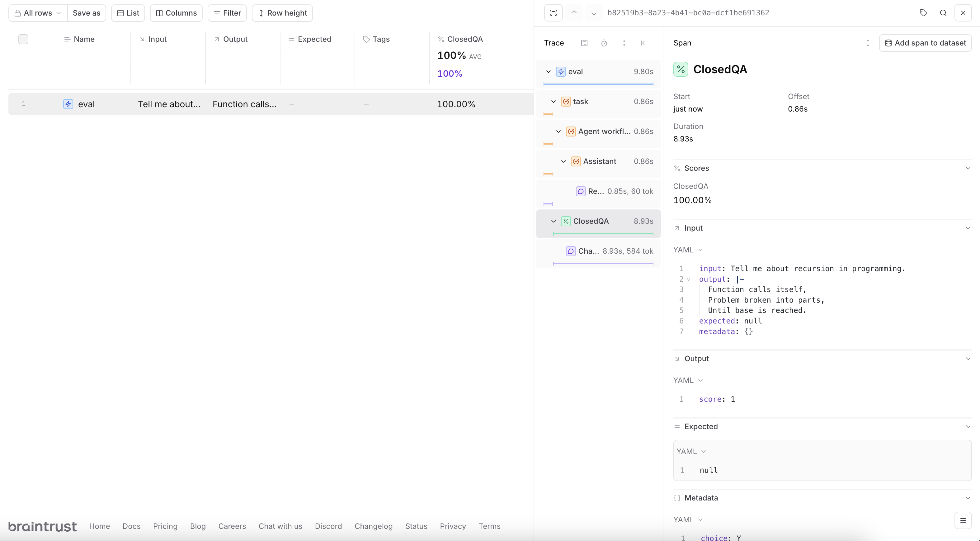
Task: Open the trace timer/duration view
Action: (604, 43)
